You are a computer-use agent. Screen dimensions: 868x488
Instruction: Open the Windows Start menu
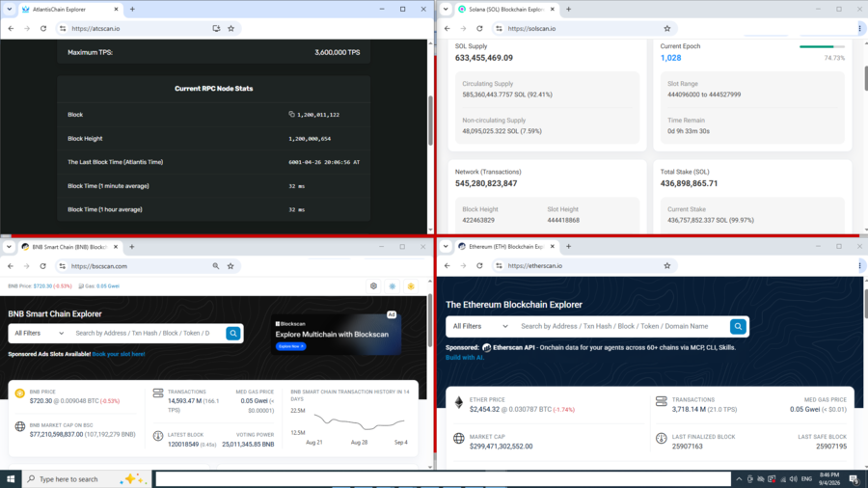click(x=11, y=479)
